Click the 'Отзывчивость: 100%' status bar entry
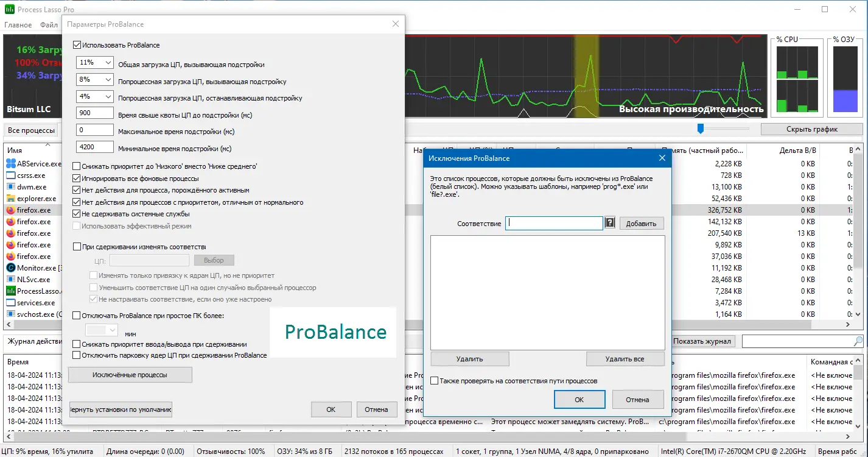 pos(232,452)
